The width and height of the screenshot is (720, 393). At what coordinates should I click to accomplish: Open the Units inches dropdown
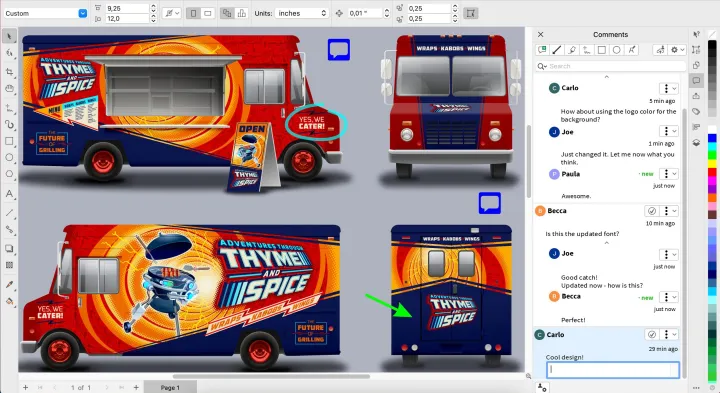point(302,13)
